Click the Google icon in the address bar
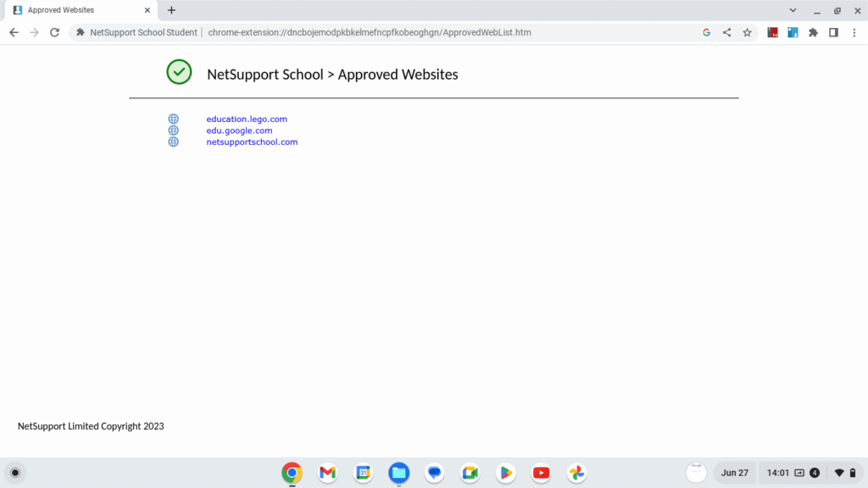 coord(706,33)
